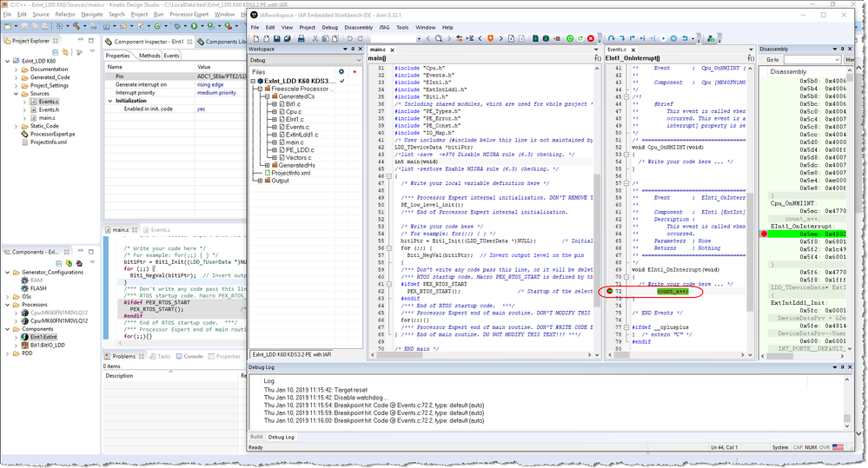Click the Step Over icon in IAR debug toolbar

click(611, 39)
